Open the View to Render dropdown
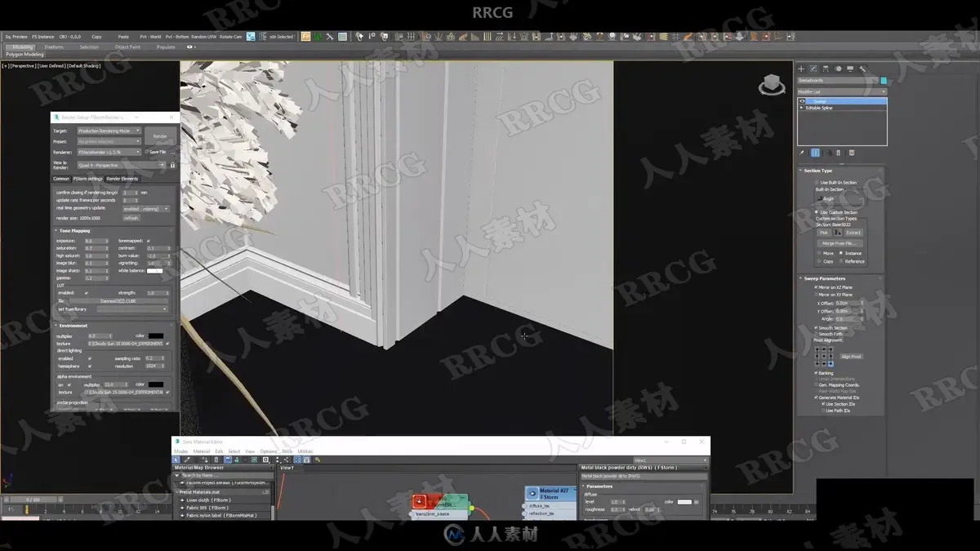Viewport: 980px width, 551px height. (121, 165)
